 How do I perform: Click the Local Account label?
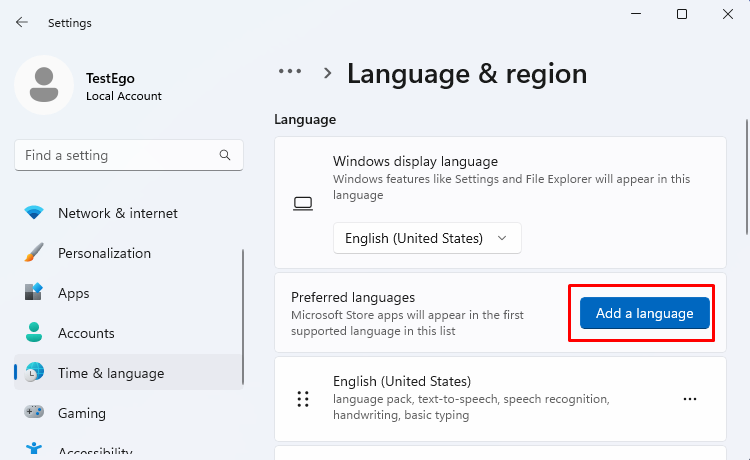pyautogui.click(x=124, y=96)
